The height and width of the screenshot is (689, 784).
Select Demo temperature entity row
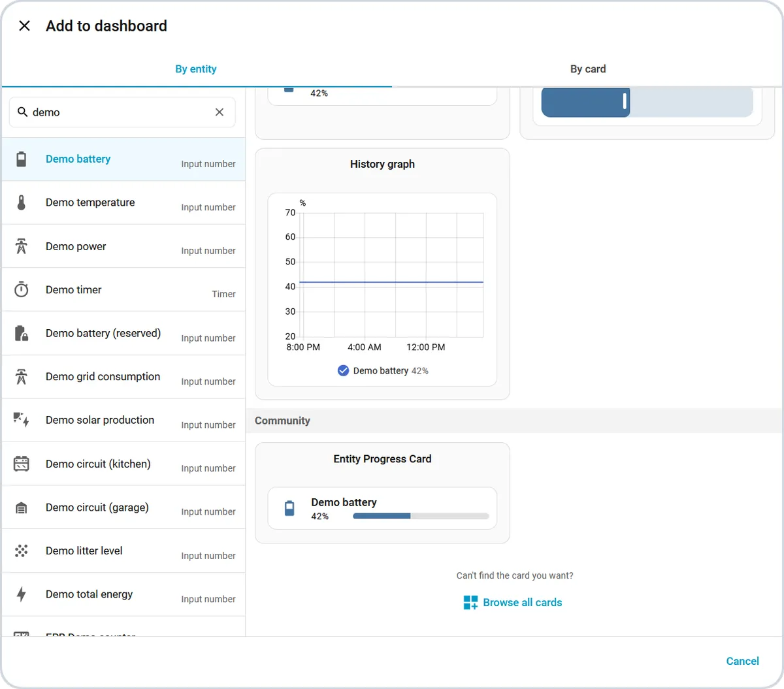(123, 203)
